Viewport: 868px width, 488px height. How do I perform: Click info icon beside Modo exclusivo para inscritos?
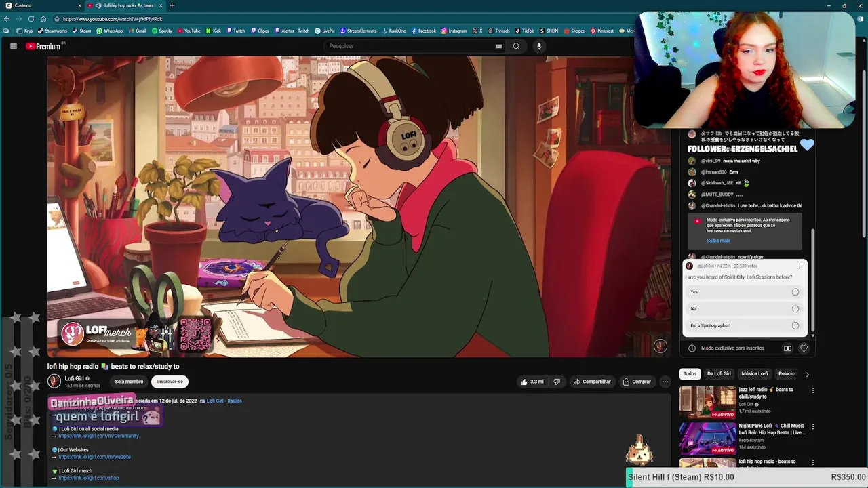point(692,348)
